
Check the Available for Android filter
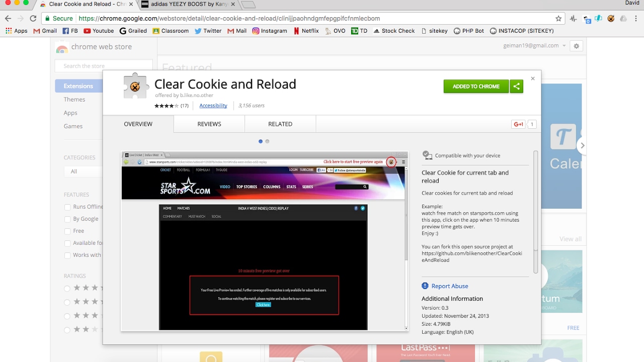(67, 243)
